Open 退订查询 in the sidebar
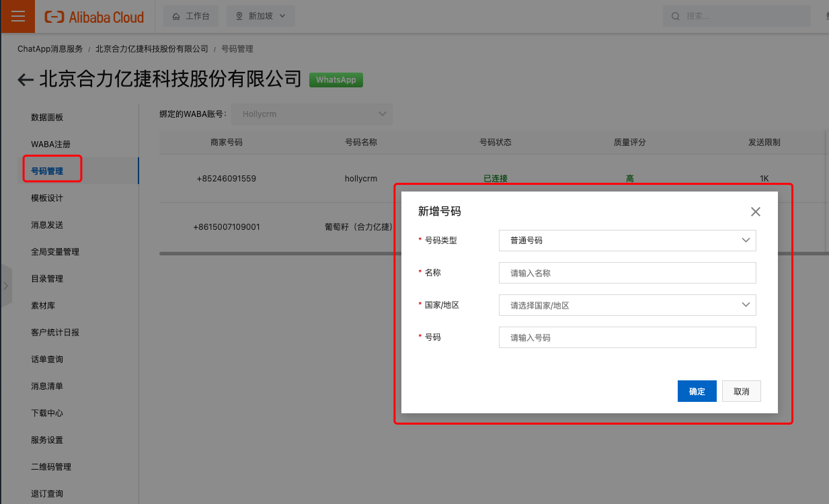This screenshot has width=829, height=504. tap(47, 494)
